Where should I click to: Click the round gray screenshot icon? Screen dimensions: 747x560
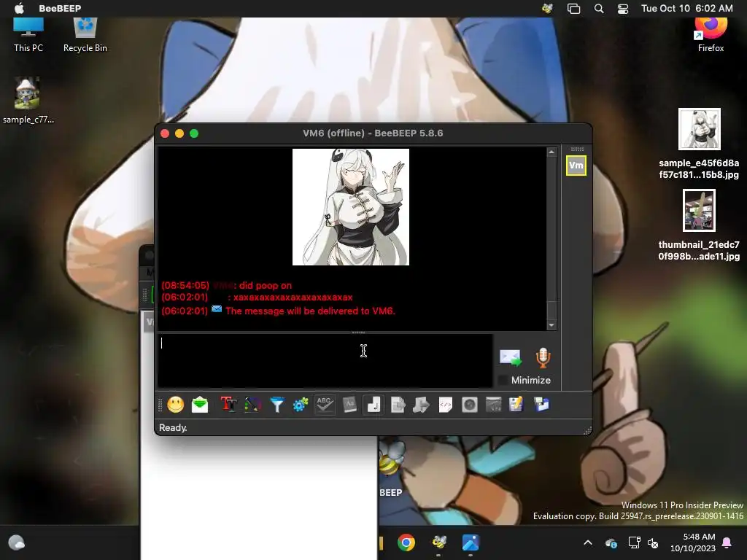click(470, 405)
